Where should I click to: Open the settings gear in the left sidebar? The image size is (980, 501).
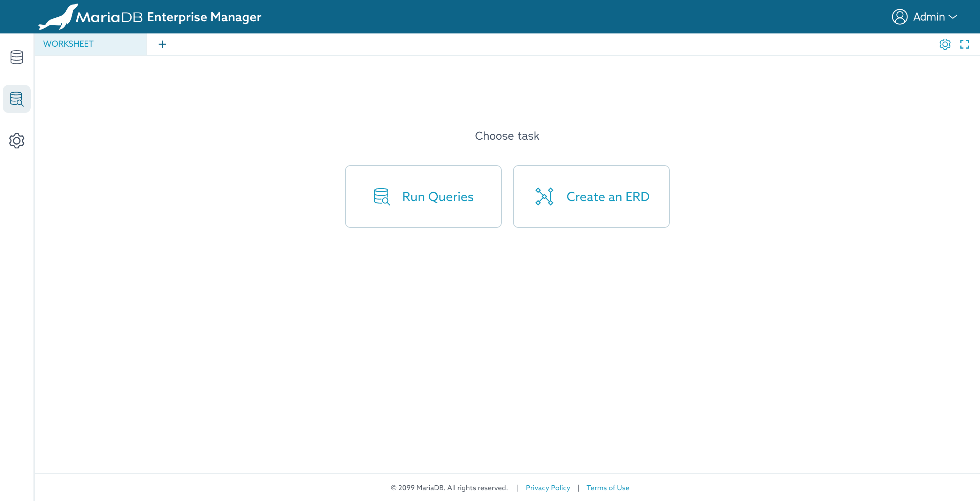(16, 141)
